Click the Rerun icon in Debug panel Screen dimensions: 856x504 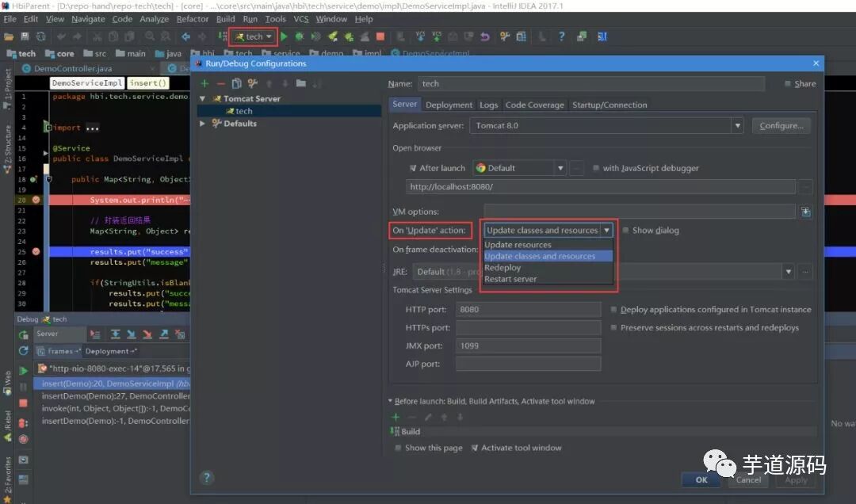tap(24, 334)
